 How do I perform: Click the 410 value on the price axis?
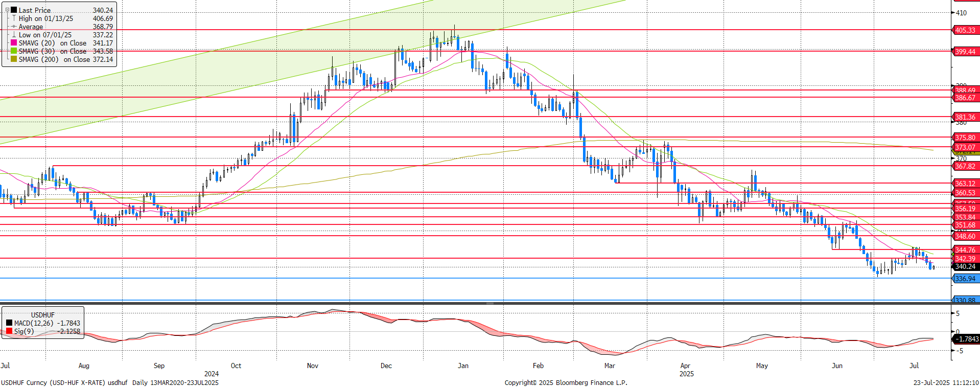click(x=961, y=13)
